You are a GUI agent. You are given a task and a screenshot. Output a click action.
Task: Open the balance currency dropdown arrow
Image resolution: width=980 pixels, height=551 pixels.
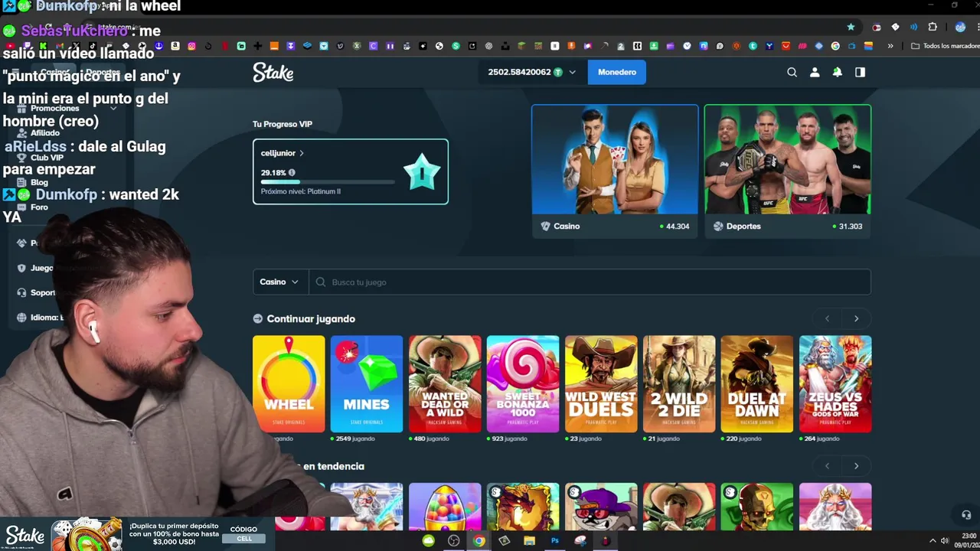[x=572, y=72]
